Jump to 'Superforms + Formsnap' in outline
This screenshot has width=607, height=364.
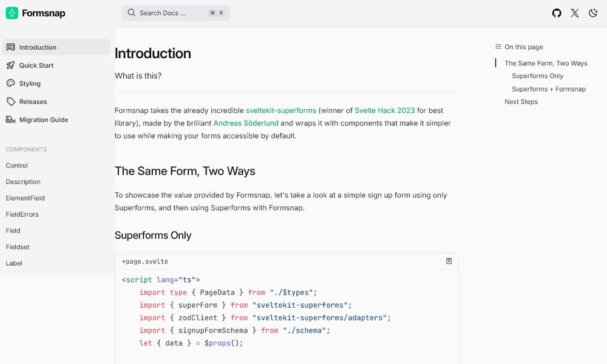tap(549, 89)
